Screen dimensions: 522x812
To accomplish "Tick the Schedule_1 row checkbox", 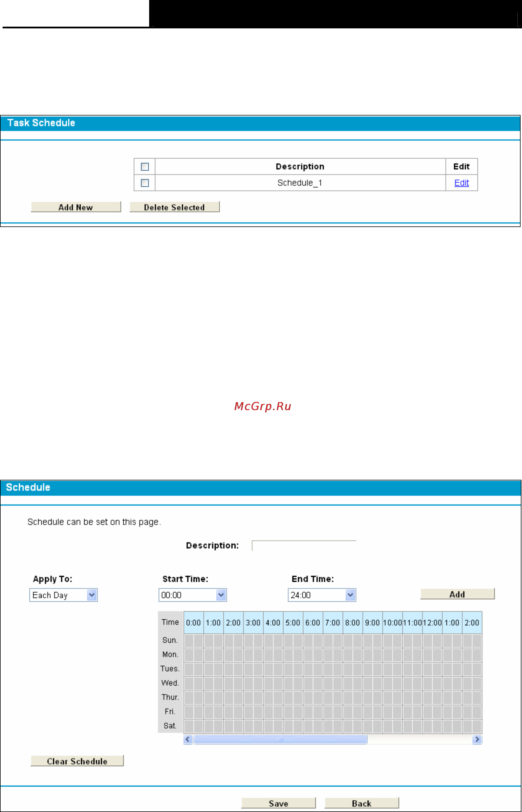I will (x=145, y=183).
